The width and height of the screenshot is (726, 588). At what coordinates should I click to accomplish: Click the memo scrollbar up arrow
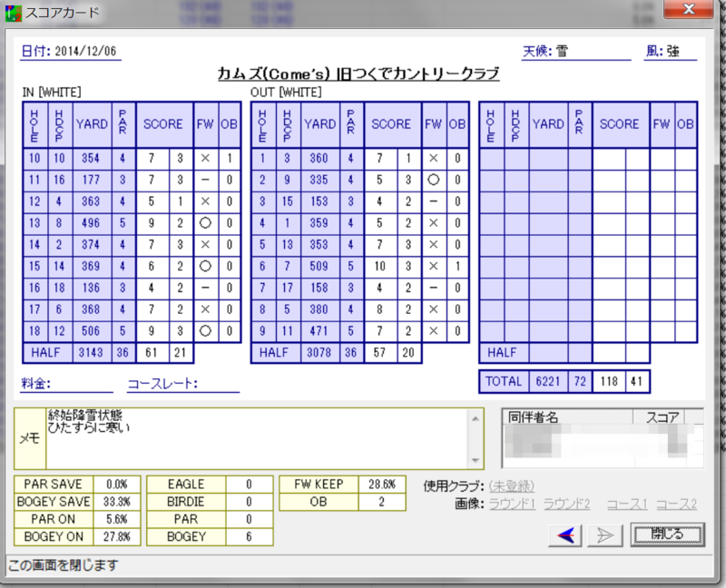(x=475, y=418)
